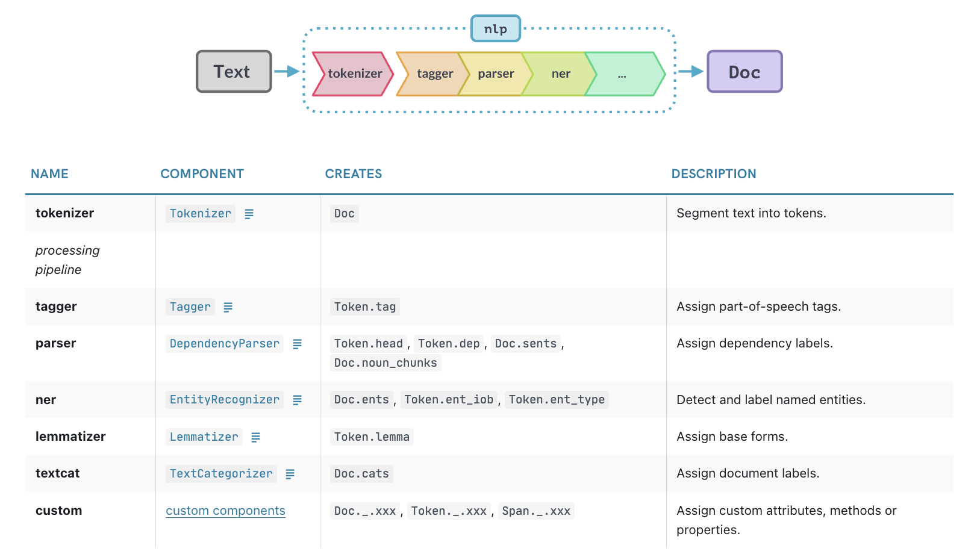Follow the Tokenizer API link

tap(200, 214)
